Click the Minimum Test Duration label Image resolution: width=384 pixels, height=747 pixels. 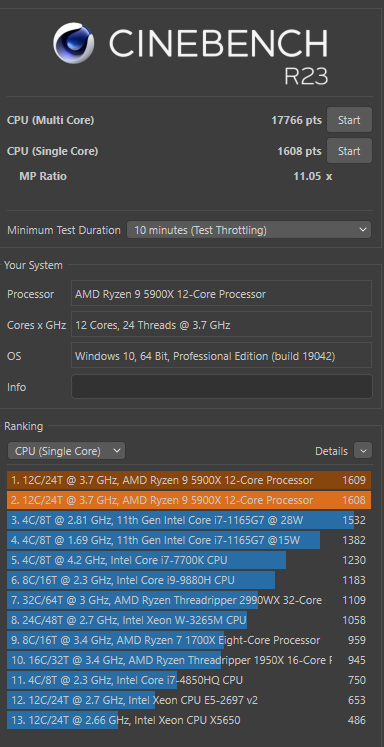[64, 230]
